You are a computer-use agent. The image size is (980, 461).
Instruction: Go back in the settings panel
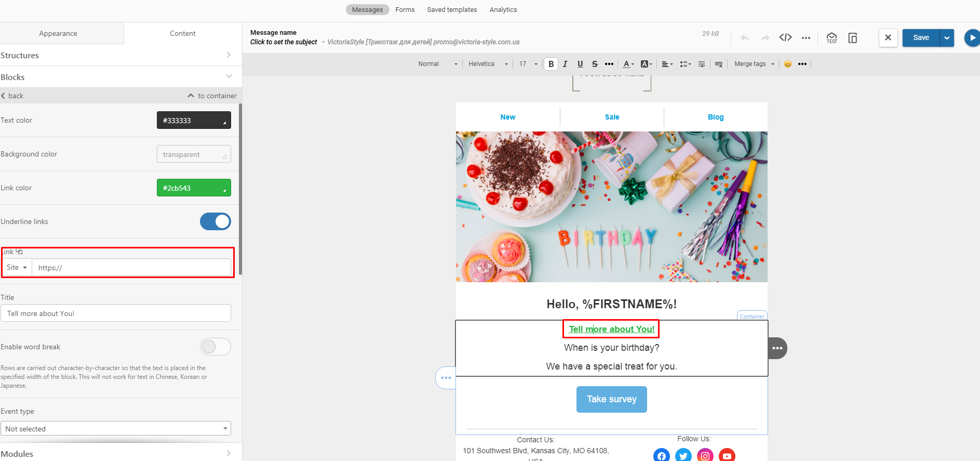click(12, 96)
